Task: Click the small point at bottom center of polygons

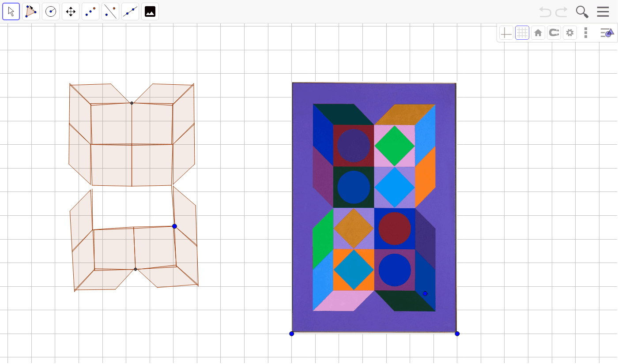Action: (x=136, y=269)
